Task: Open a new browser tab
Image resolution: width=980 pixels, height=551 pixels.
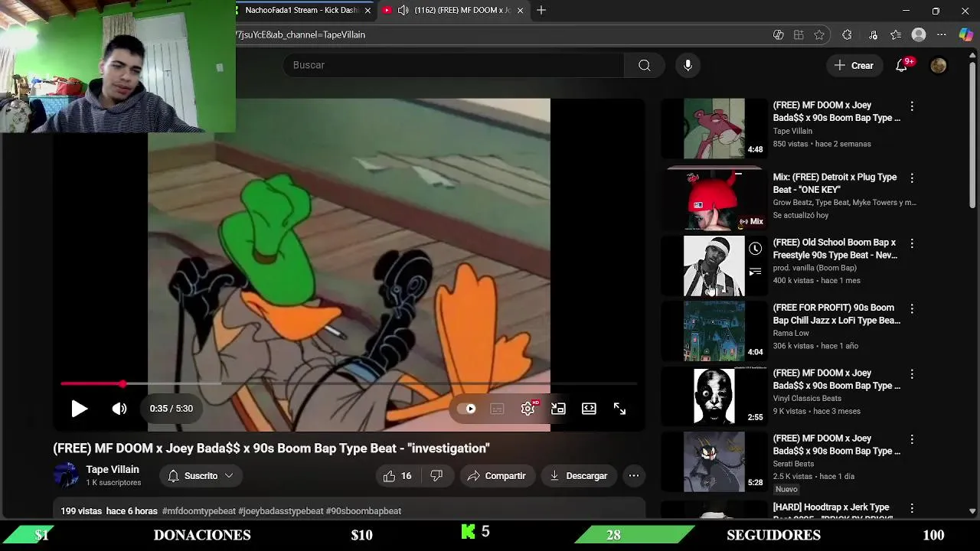Action: tap(541, 10)
